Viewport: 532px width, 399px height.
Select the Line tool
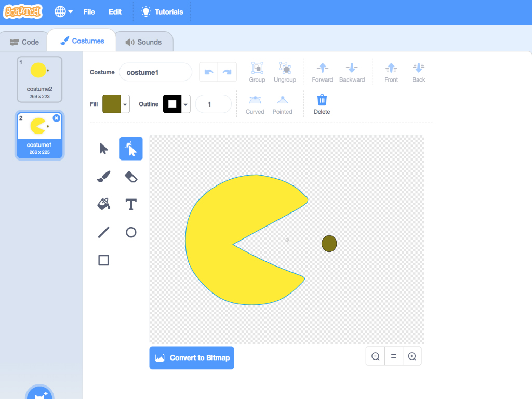pos(103,232)
